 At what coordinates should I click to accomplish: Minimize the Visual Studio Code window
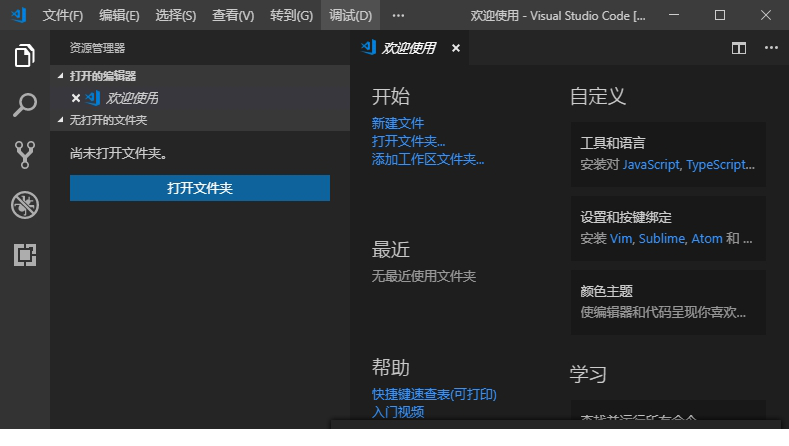(674, 15)
